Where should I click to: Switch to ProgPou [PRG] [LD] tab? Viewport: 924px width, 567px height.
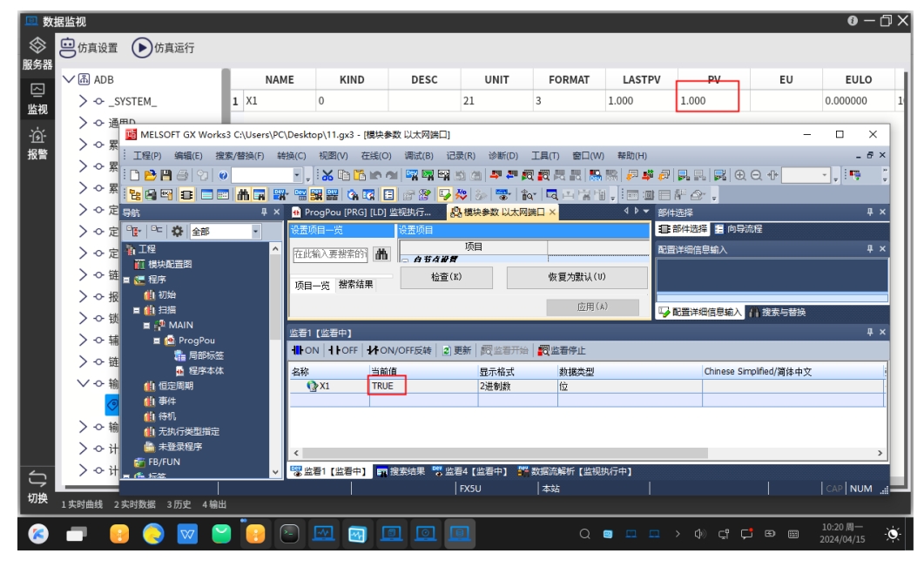coord(366,213)
